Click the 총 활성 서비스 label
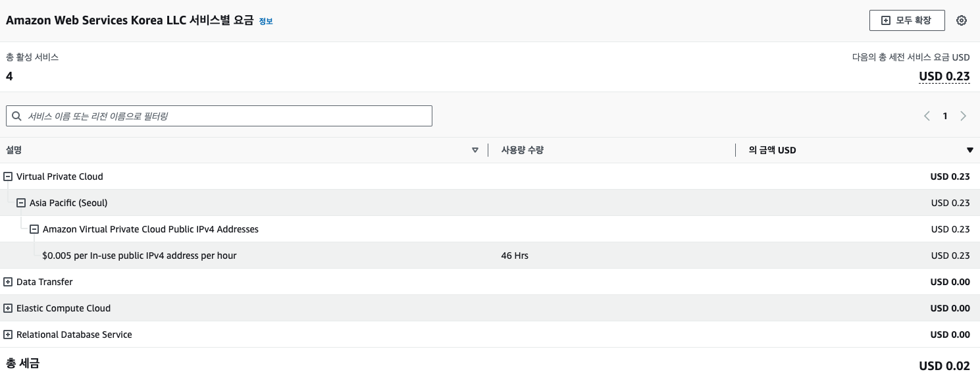 pyautogui.click(x=32, y=57)
